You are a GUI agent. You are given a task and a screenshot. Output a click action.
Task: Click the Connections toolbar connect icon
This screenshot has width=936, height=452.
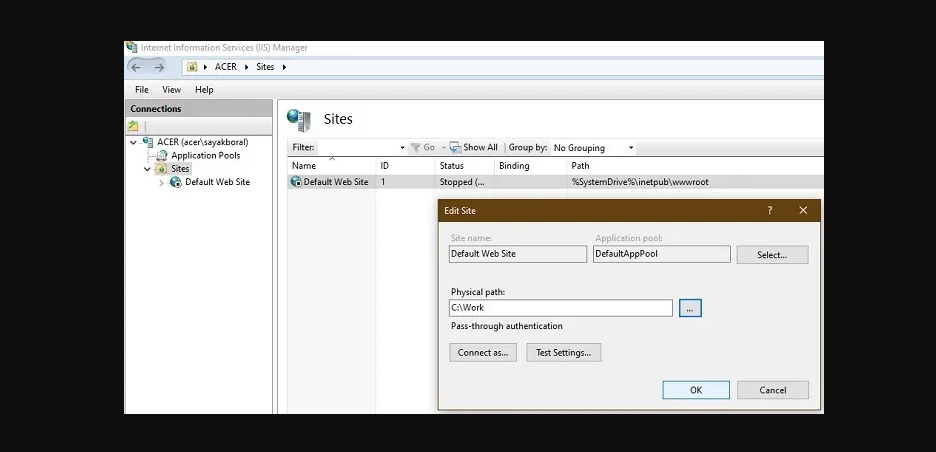coord(133,126)
